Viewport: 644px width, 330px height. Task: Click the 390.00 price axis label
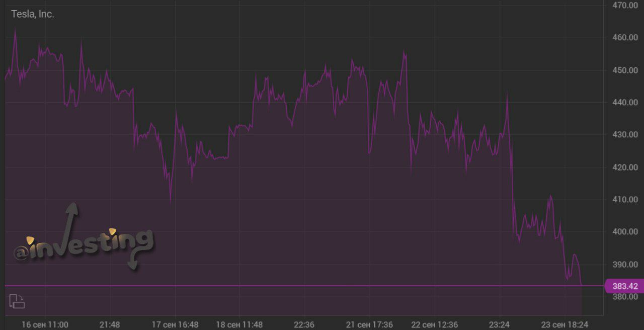(625, 265)
